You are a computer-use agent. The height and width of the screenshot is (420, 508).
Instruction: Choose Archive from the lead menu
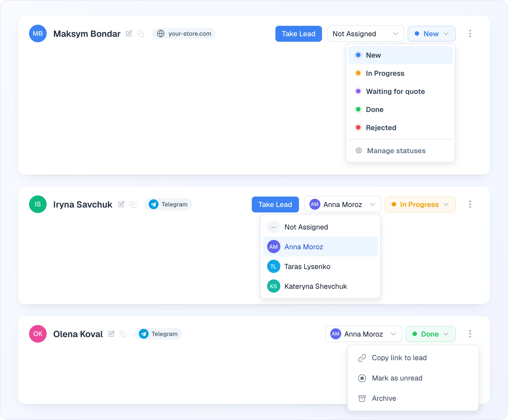pyautogui.click(x=413, y=398)
